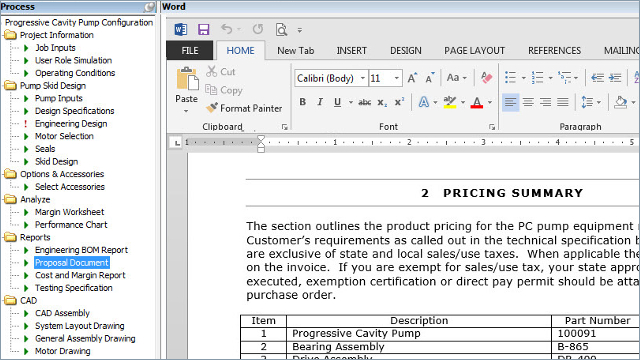Switch to the INSERT tab
This screenshot has width=640, height=360.
coord(351,51)
